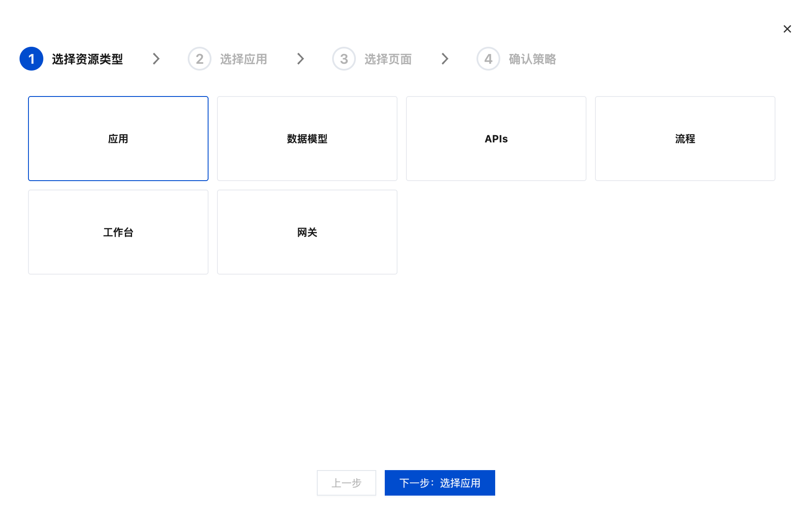The image size is (812, 516).
Task: Click the chevron after 选择资源类型
Action: [x=156, y=59]
